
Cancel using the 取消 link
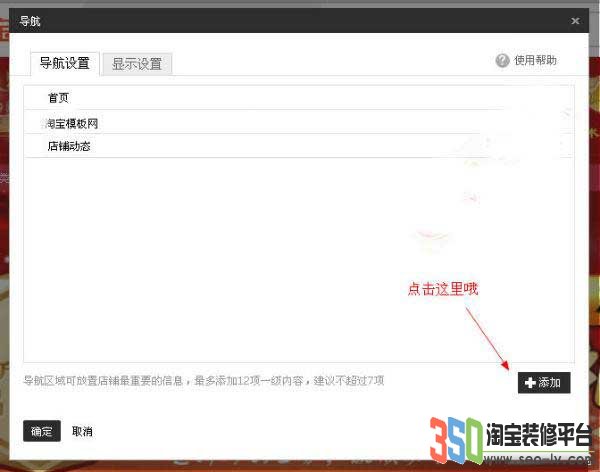pos(82,431)
